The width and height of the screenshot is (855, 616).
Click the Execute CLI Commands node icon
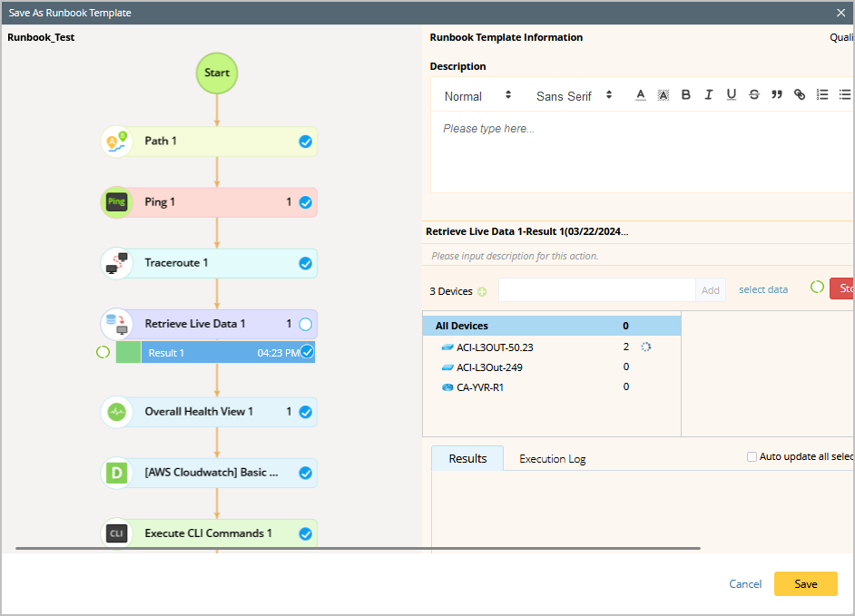coord(116,533)
